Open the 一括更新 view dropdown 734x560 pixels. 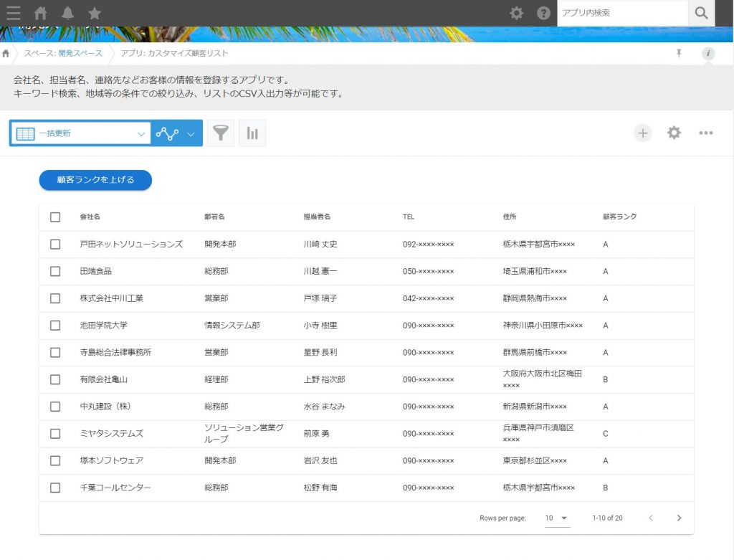pyautogui.click(x=80, y=133)
